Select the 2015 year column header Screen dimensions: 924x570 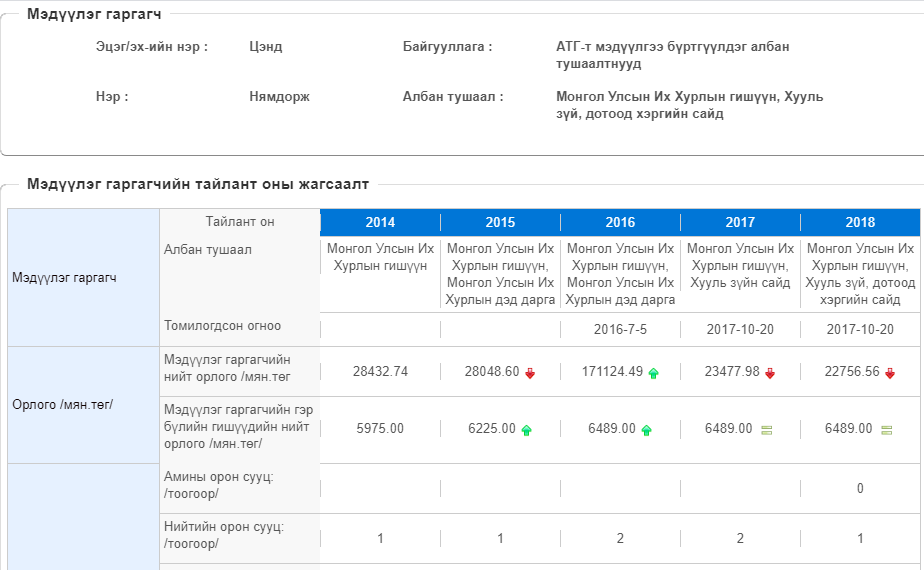point(500,222)
